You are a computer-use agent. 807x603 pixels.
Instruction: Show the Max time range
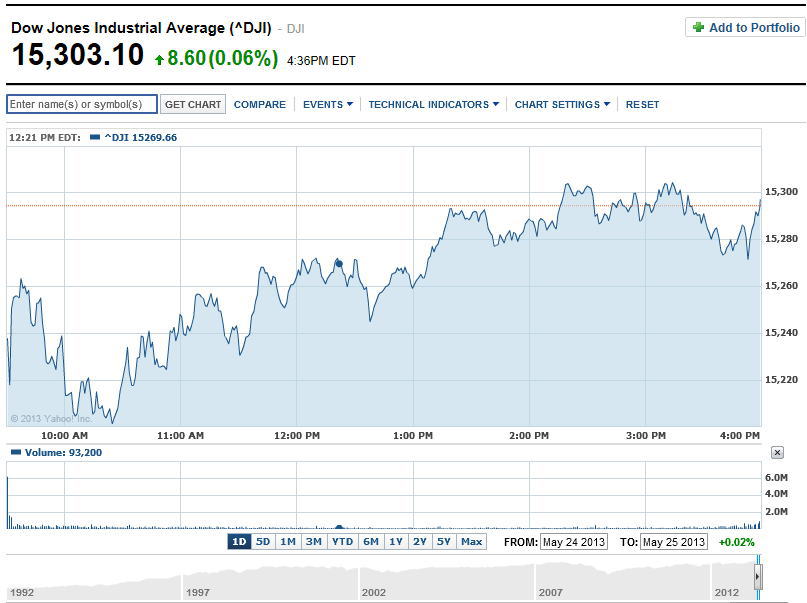pyautogui.click(x=472, y=542)
